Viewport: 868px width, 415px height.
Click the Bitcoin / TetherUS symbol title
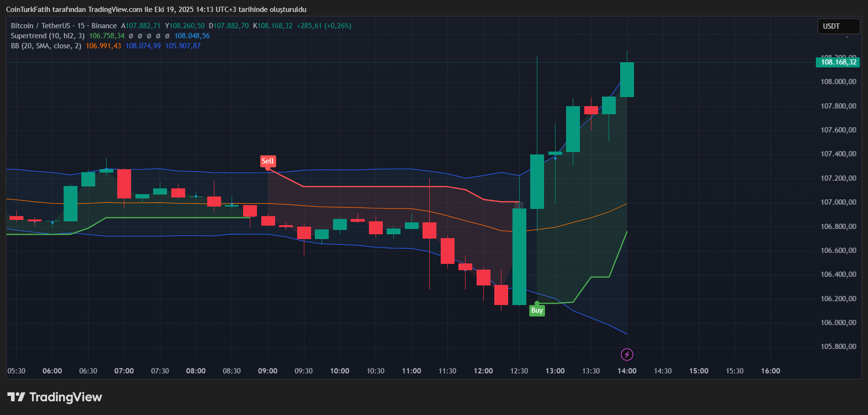tap(40, 26)
